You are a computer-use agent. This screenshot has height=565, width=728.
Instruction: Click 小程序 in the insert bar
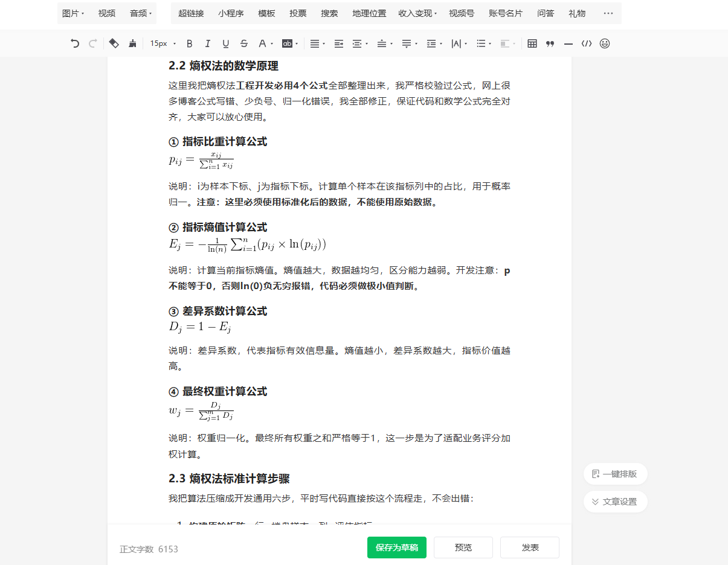tap(231, 13)
